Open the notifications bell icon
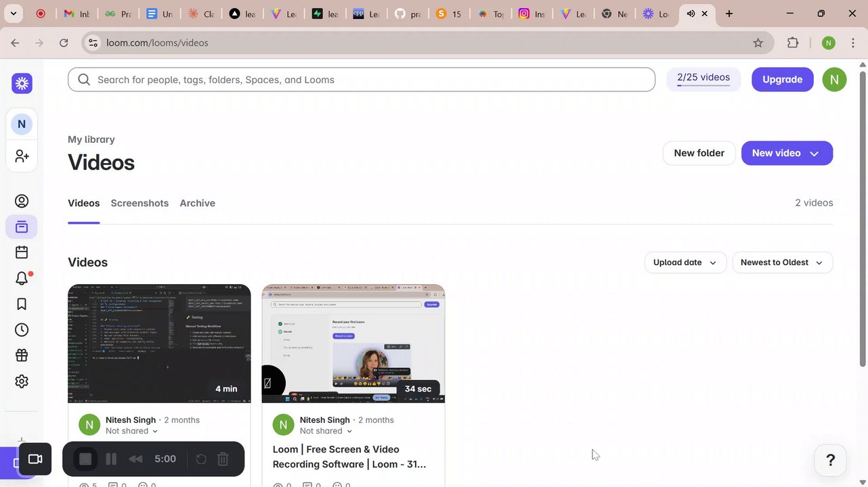The image size is (868, 487). pyautogui.click(x=22, y=278)
